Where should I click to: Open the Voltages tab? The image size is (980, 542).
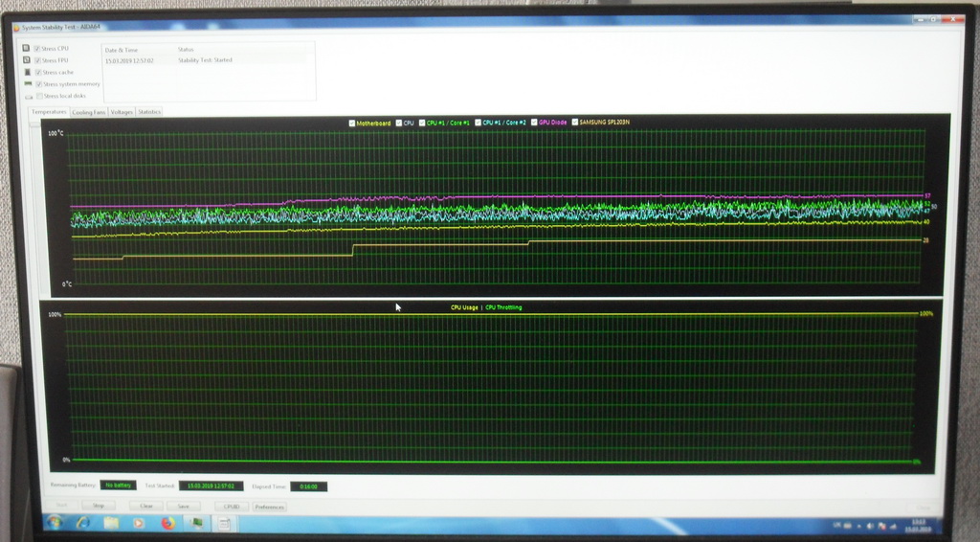pos(122,112)
